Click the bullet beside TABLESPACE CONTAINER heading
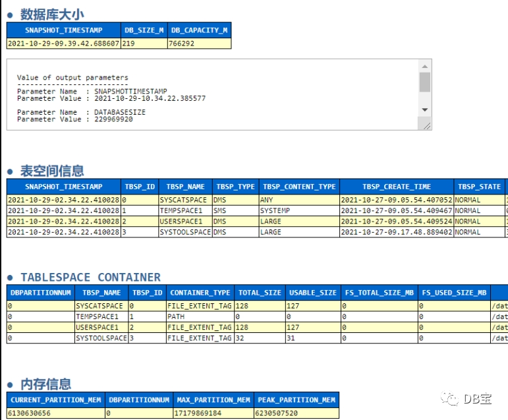Image resolution: width=508 pixels, height=420 pixels. [x=10, y=278]
